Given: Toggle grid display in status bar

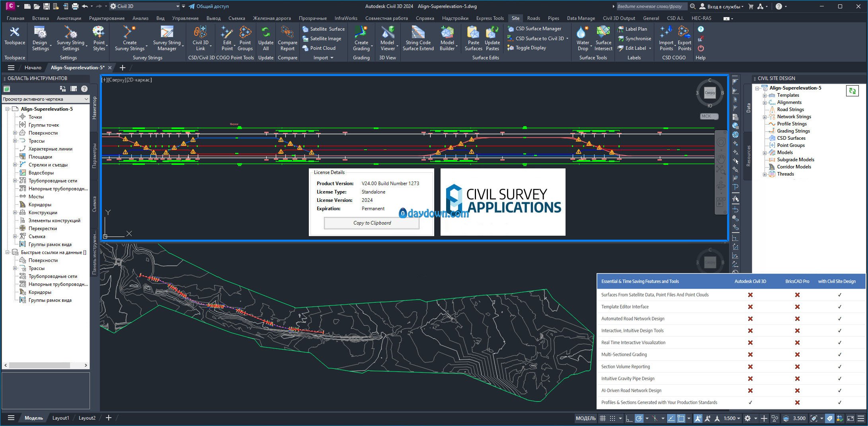Looking at the screenshot, I should tap(603, 418).
